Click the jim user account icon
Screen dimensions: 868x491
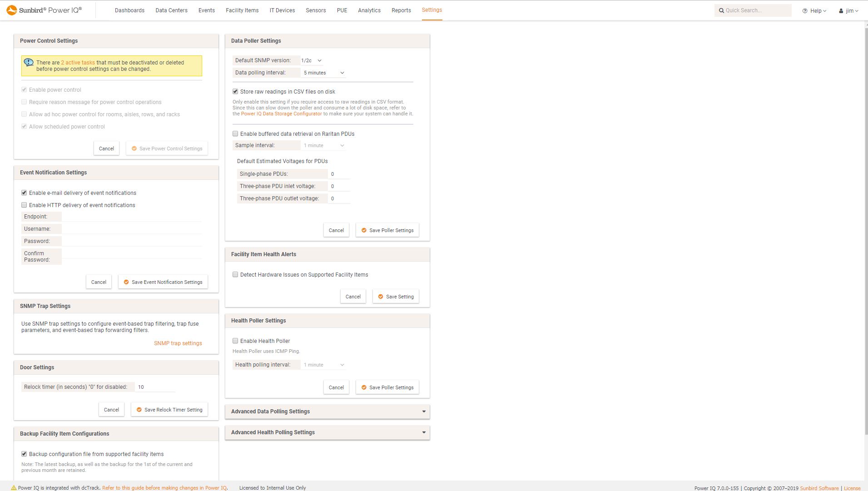(x=840, y=10)
